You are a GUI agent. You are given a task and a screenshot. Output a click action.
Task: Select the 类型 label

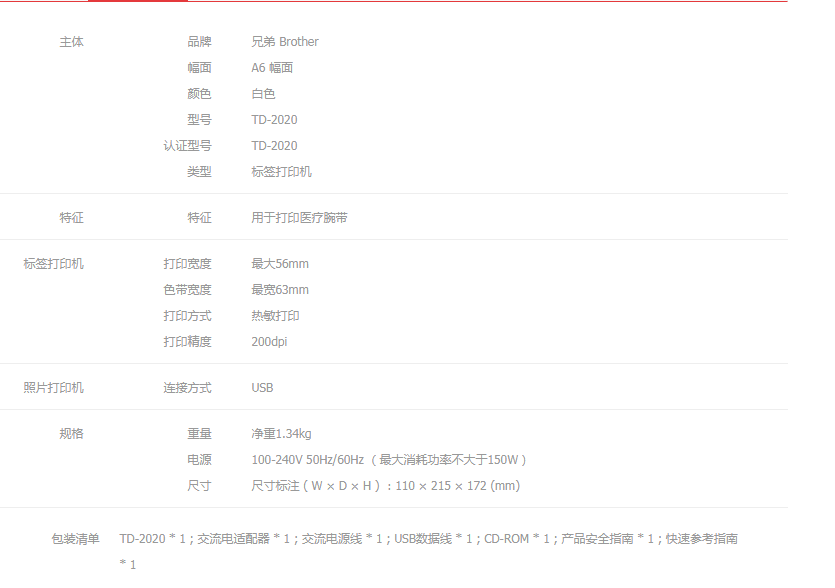pyautogui.click(x=199, y=172)
